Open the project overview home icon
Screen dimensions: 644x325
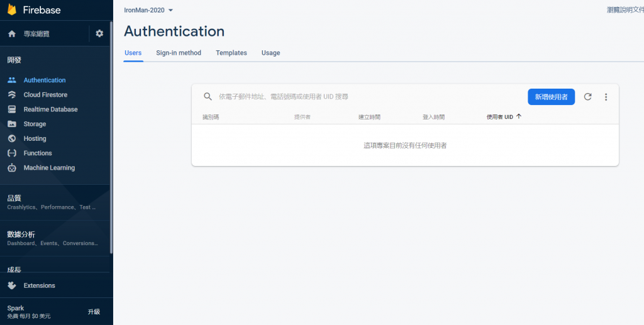[12, 34]
